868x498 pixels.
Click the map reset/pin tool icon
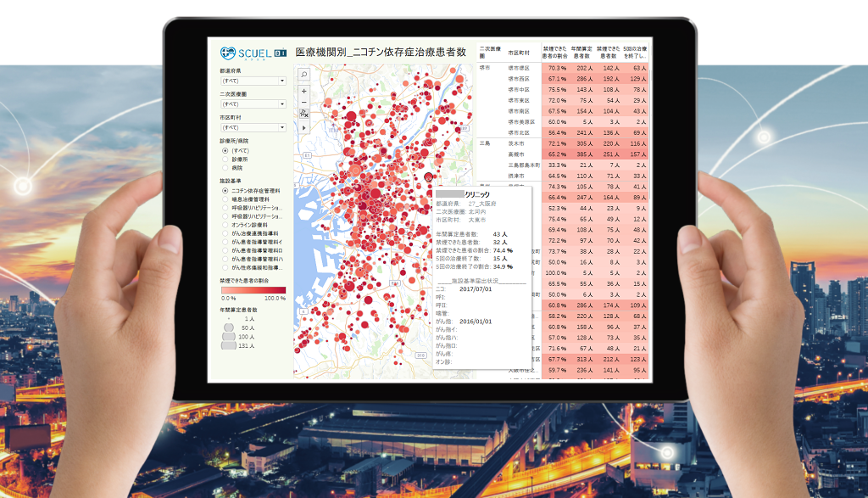point(303,113)
